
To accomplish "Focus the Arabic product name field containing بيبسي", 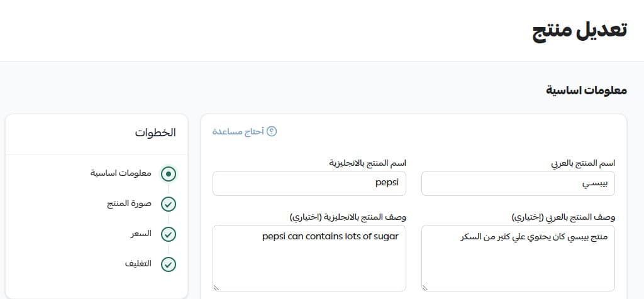I will pyautogui.click(x=518, y=183).
